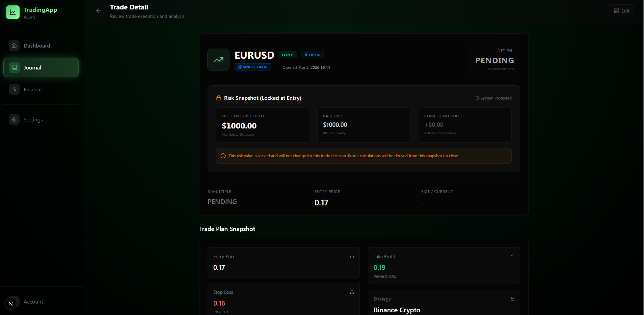644x315 pixels.
Task: Click the Risk Snapshot lock icon
Action: [218, 98]
